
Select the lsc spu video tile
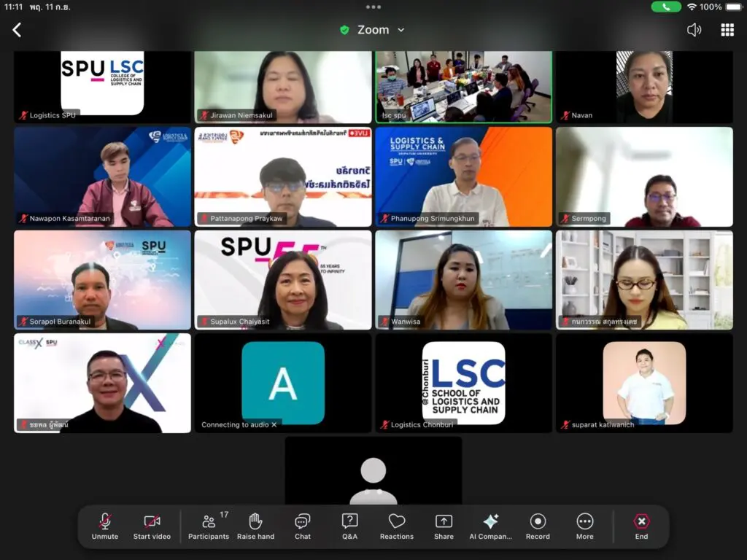(x=463, y=86)
